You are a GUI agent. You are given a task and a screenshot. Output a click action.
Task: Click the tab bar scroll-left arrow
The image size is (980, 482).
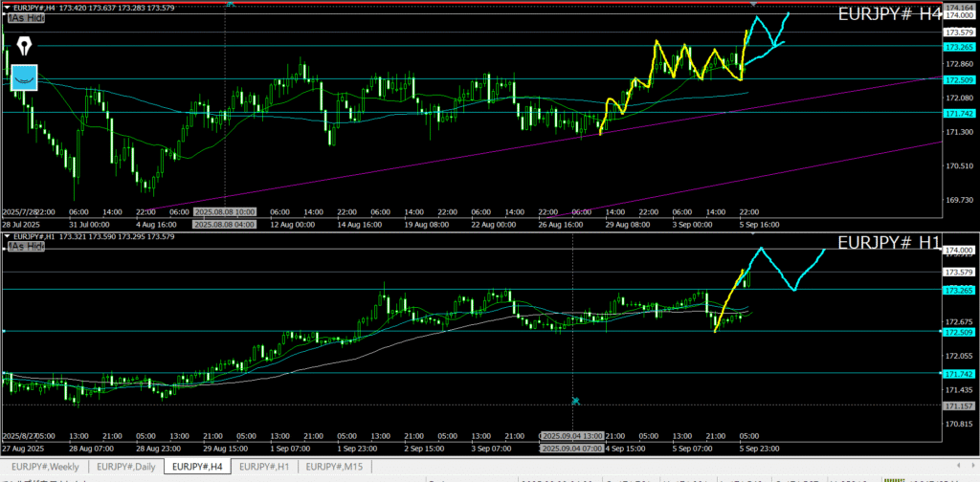point(959,466)
